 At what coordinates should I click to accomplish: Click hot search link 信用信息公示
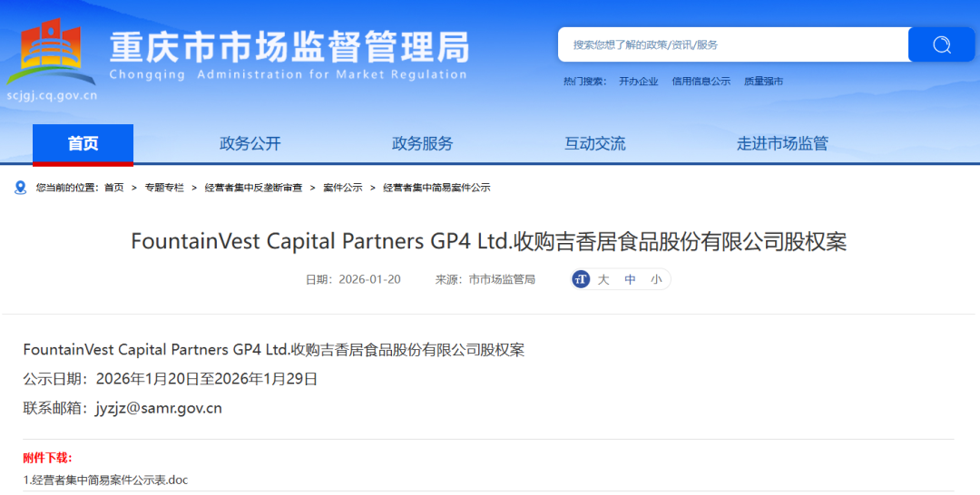pos(701,82)
